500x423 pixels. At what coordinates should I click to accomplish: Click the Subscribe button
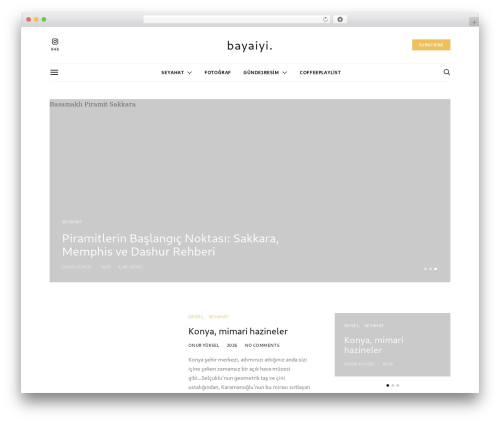(431, 45)
